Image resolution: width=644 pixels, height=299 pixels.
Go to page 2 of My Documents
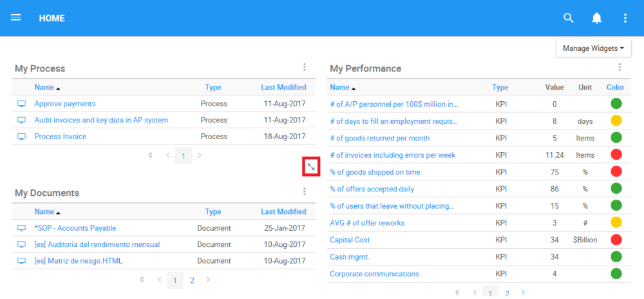(x=192, y=280)
